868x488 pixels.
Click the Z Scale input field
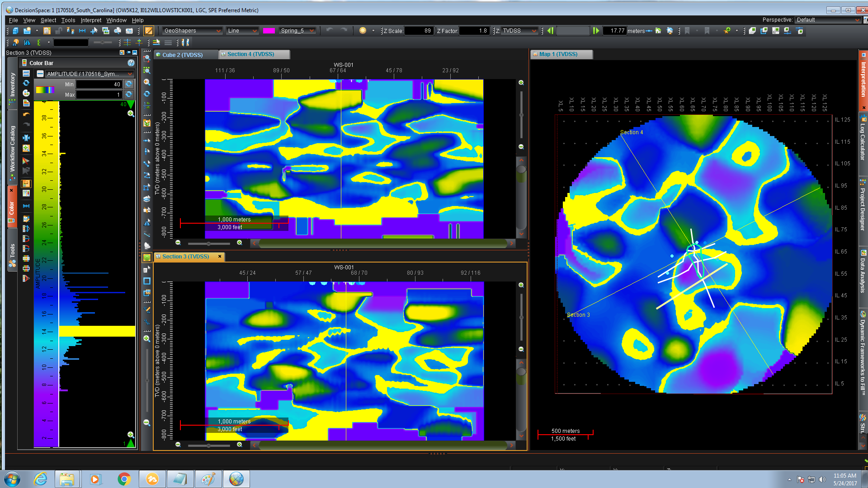(x=419, y=31)
